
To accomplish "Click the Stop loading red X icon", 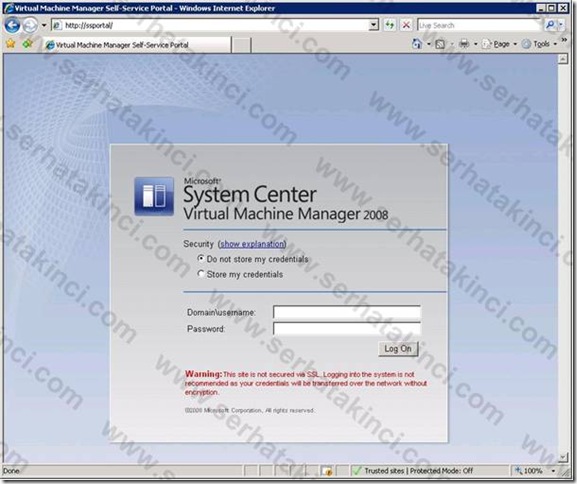I will pos(406,25).
